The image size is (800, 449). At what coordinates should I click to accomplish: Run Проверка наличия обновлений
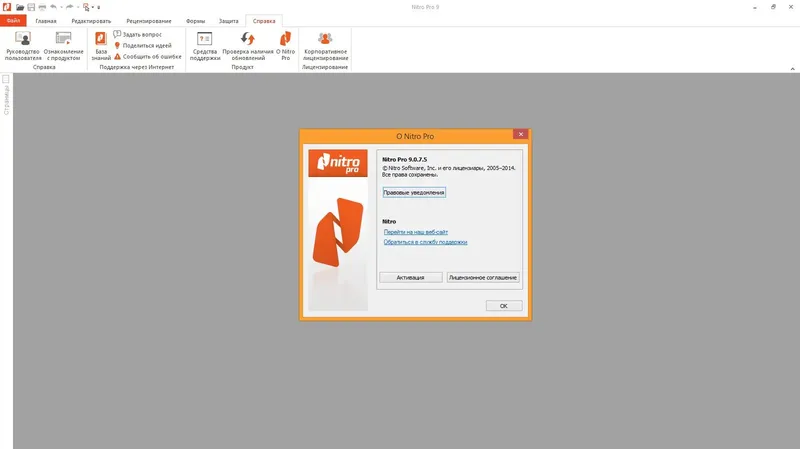(x=248, y=45)
